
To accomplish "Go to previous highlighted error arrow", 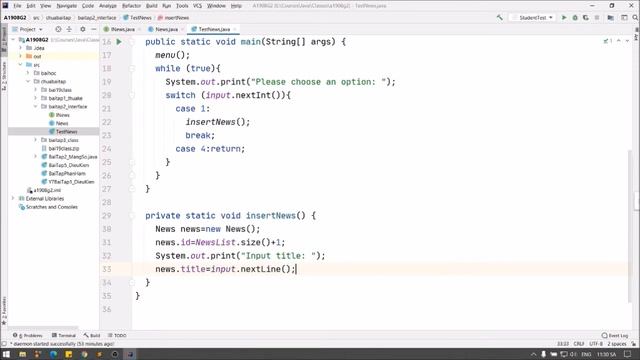I will (x=619, y=41).
